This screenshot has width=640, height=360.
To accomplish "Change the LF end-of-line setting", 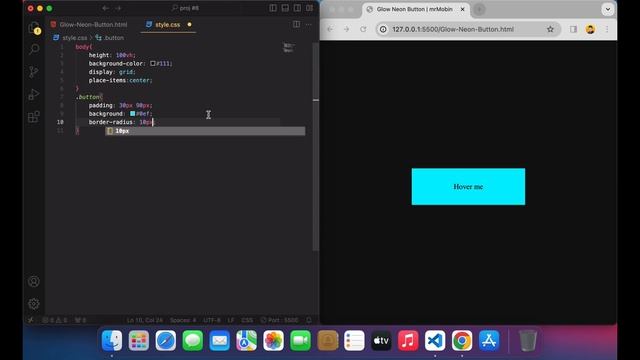I will [x=231, y=320].
